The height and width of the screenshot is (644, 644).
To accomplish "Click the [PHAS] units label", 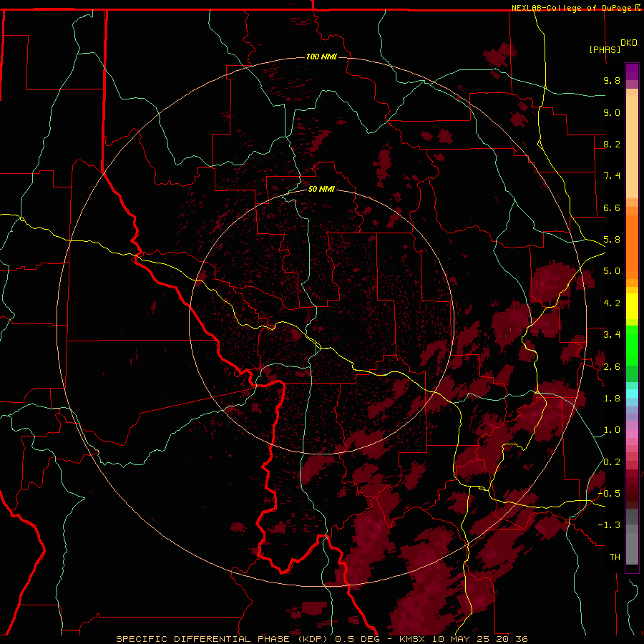I will point(605,49).
